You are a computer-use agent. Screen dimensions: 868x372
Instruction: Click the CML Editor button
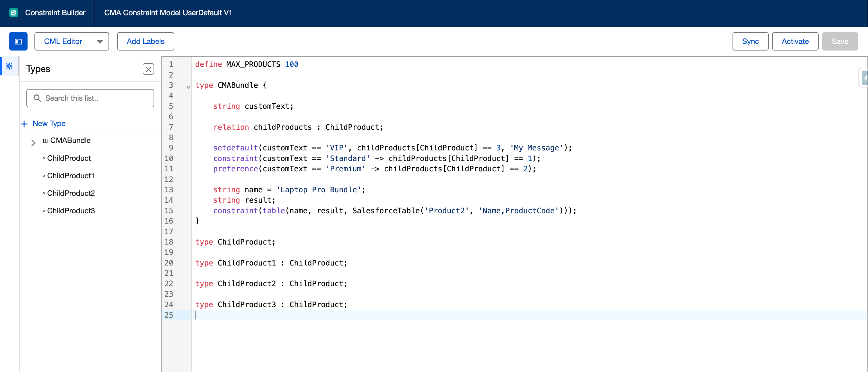[x=63, y=41]
